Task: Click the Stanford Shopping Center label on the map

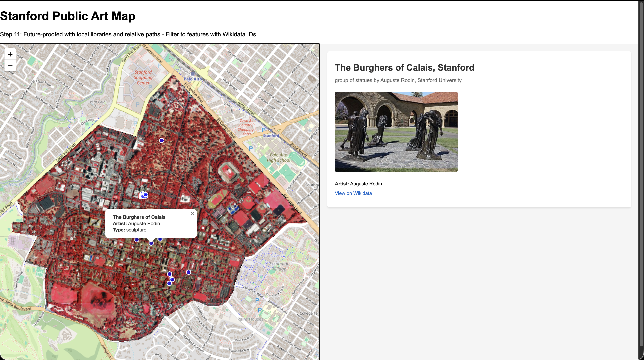Action: (143, 78)
